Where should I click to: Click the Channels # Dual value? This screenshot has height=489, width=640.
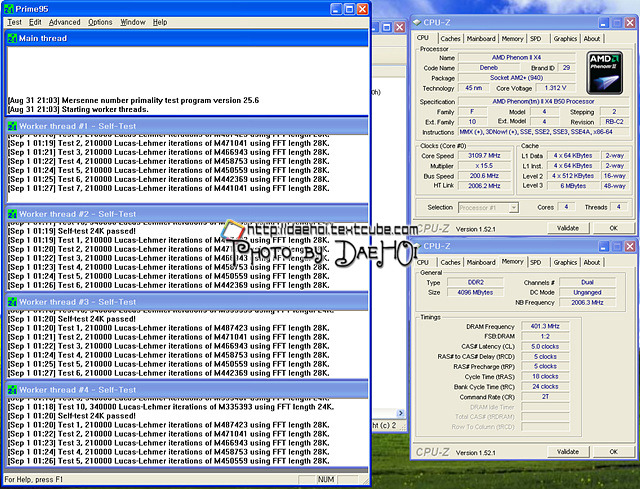tap(587, 282)
